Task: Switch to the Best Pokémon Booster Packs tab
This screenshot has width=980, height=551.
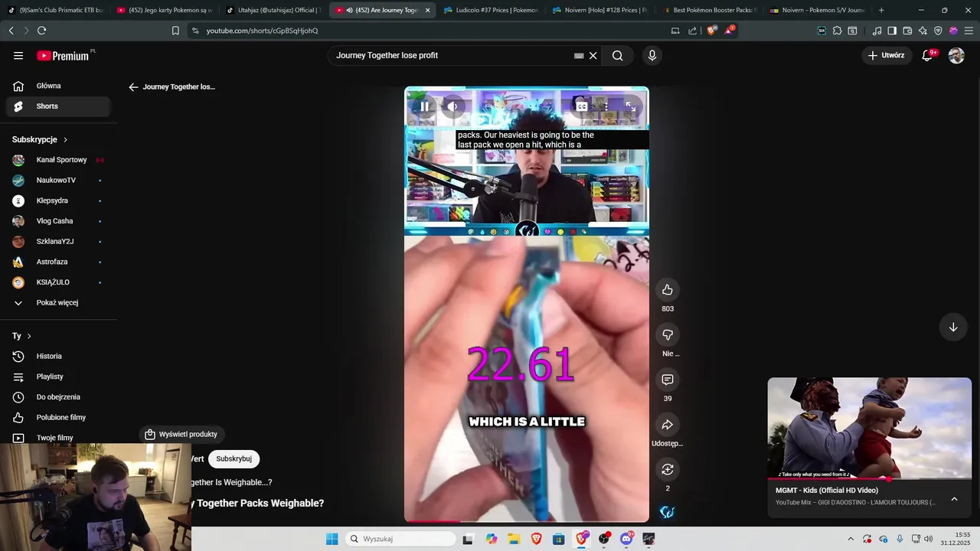Action: [708, 10]
